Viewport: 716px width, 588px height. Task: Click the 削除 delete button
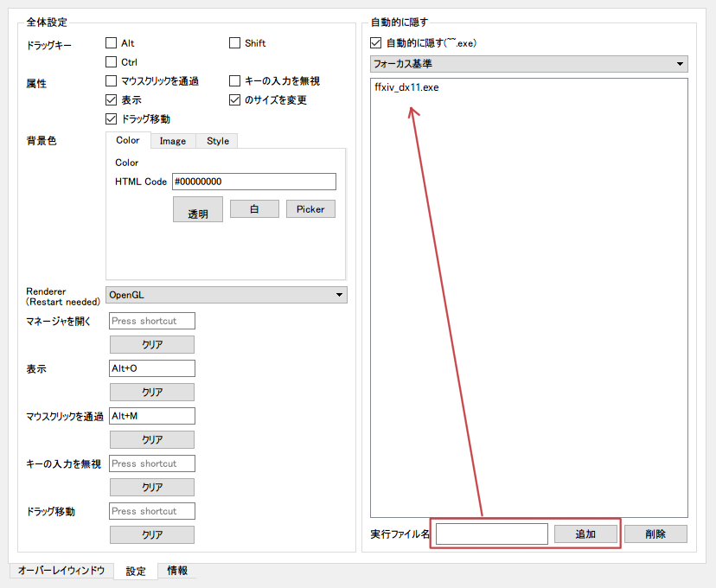click(x=655, y=534)
